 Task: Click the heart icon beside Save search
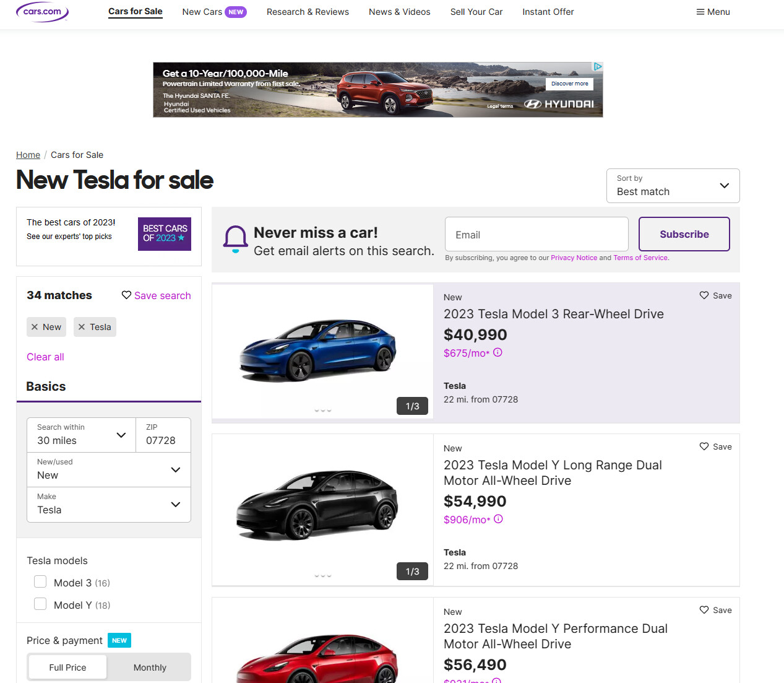(126, 295)
